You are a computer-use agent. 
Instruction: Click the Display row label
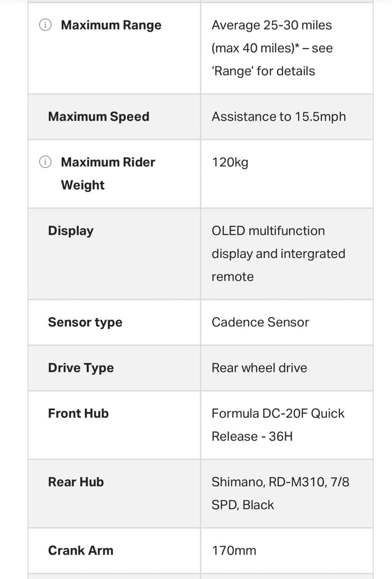point(71,231)
